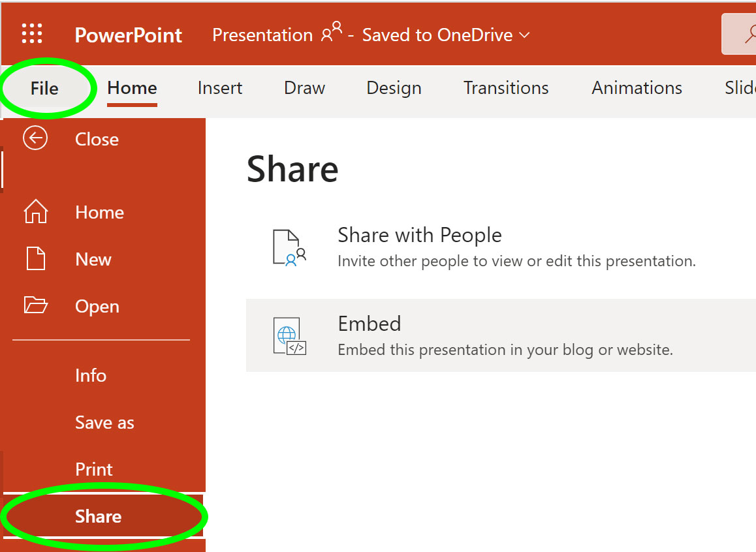Open the Draw ribbon tab
The width and height of the screenshot is (756, 552).
304,88
